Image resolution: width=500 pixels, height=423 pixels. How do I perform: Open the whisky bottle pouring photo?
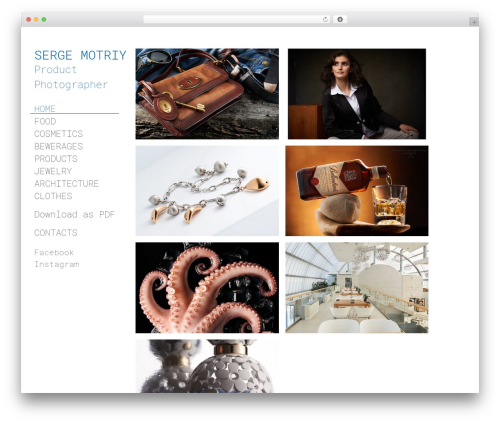357,191
